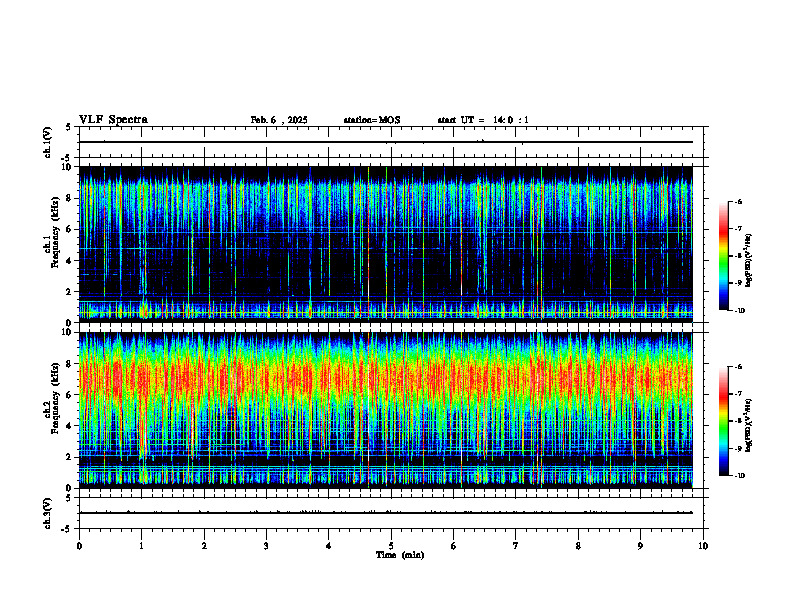The width and height of the screenshot is (792, 612).
Task: Select the 'start UT = 14: 0 : 1' text
Action: point(483,120)
